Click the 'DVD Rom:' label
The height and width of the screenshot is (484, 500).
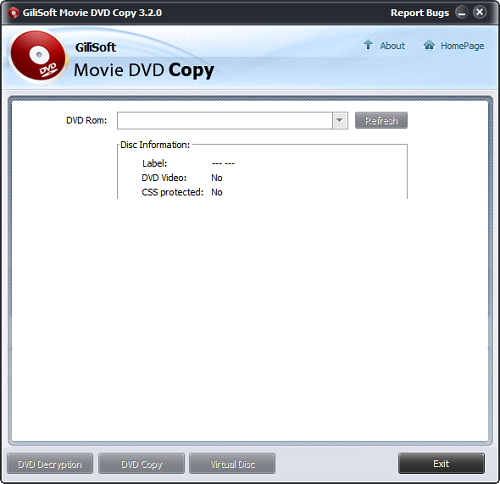(87, 120)
